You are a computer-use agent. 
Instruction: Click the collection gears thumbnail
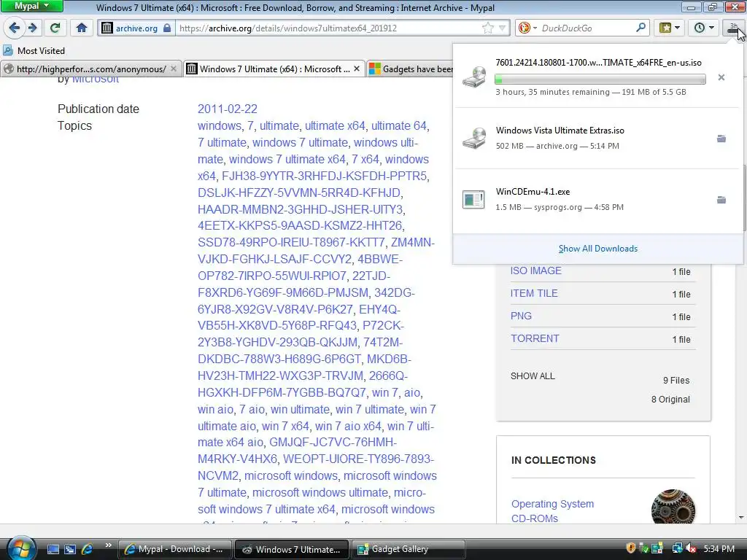[673, 507]
